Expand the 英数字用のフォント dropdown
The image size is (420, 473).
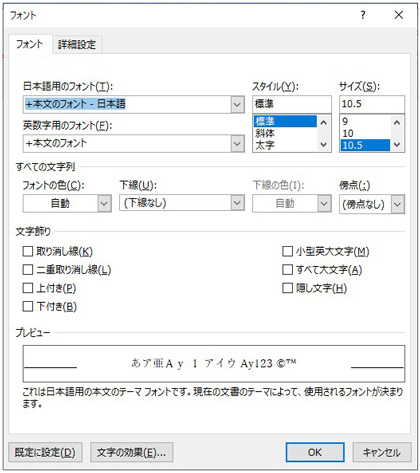[237, 144]
